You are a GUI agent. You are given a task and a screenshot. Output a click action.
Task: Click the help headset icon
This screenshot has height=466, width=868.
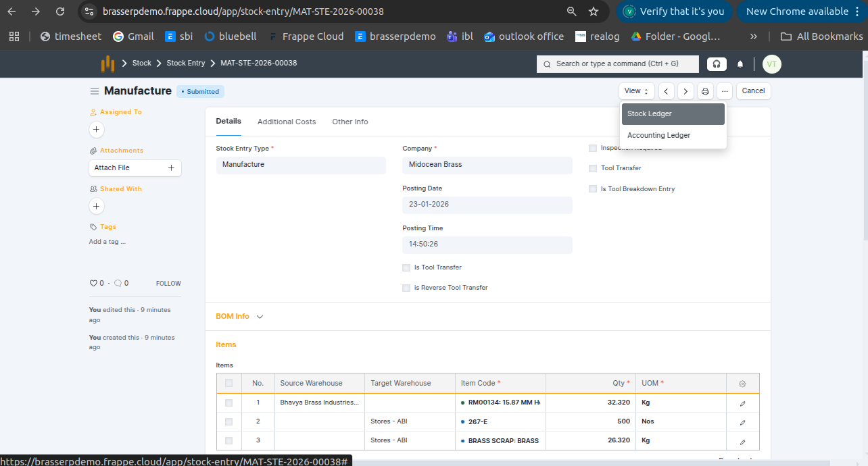coord(717,64)
